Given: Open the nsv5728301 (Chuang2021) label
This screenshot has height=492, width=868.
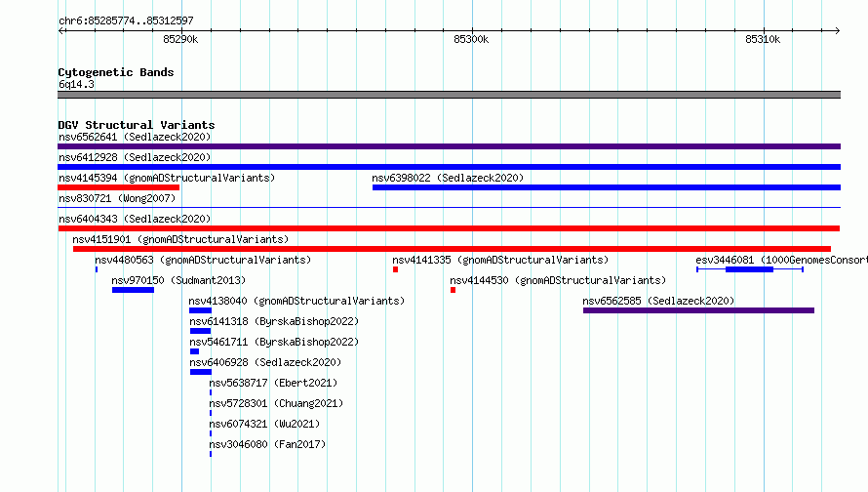Looking at the screenshot, I should pos(276,403).
